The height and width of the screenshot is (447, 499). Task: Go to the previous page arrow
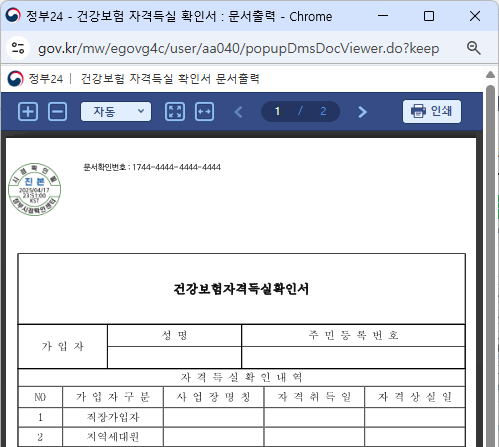coord(238,112)
